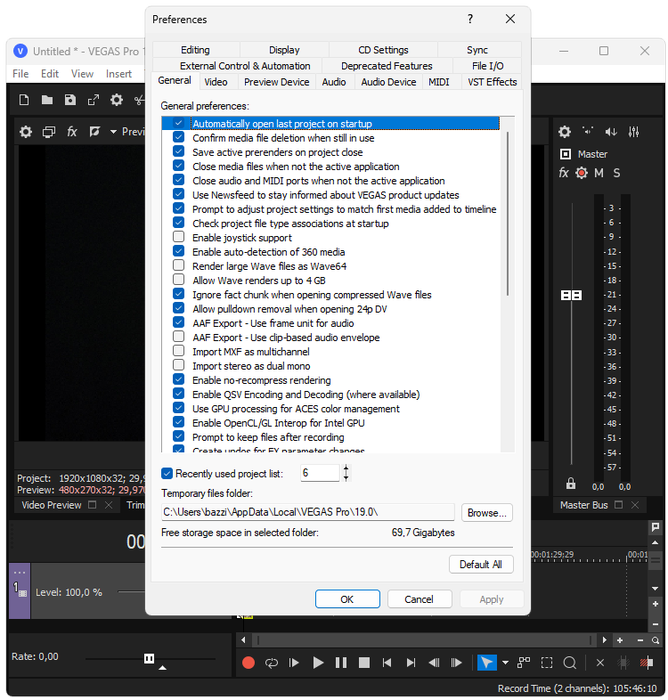Lock Master fader channels padlock icon
Image resolution: width=668 pixels, height=700 pixels.
point(571,483)
